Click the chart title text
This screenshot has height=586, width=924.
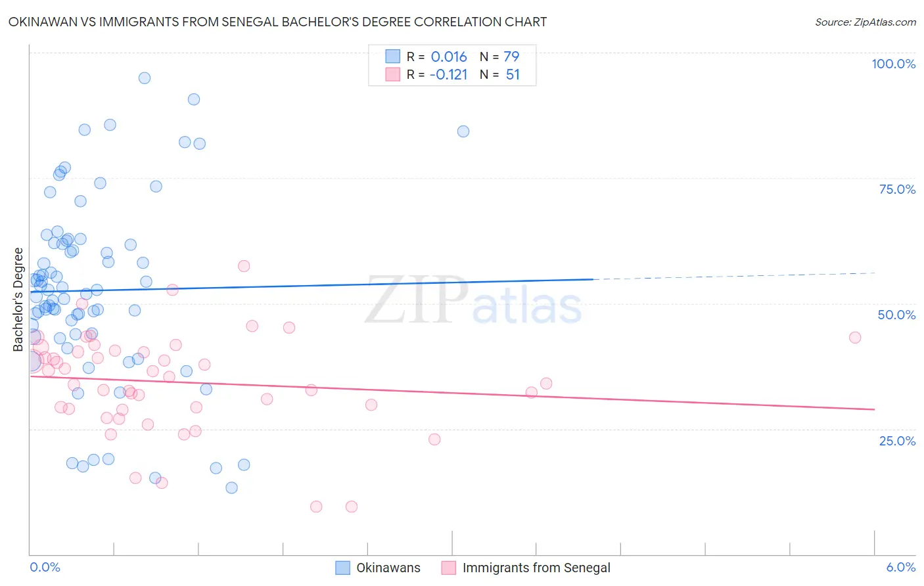(x=277, y=22)
